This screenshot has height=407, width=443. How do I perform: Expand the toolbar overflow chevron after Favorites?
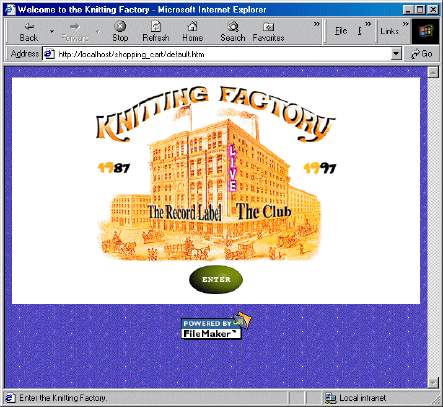click(316, 24)
